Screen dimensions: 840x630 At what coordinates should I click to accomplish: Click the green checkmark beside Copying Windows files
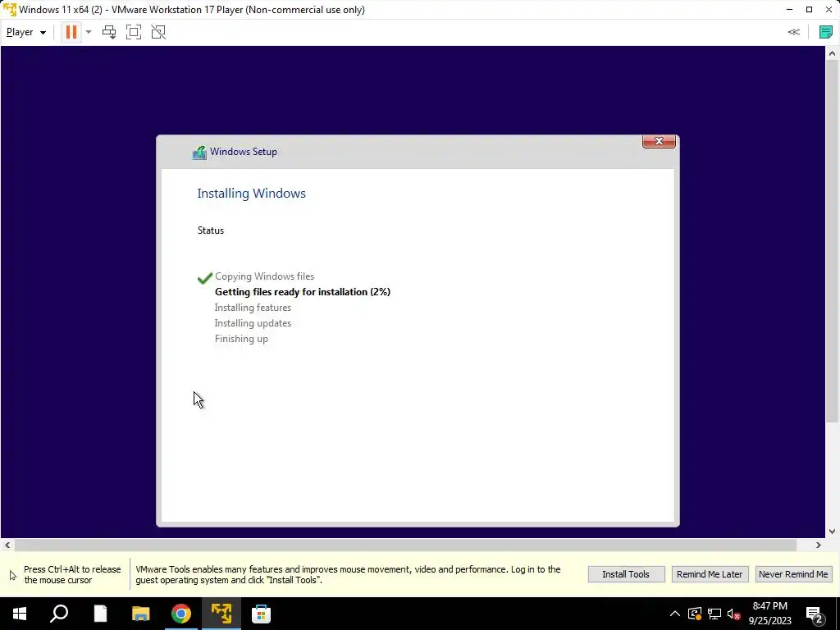click(x=204, y=277)
